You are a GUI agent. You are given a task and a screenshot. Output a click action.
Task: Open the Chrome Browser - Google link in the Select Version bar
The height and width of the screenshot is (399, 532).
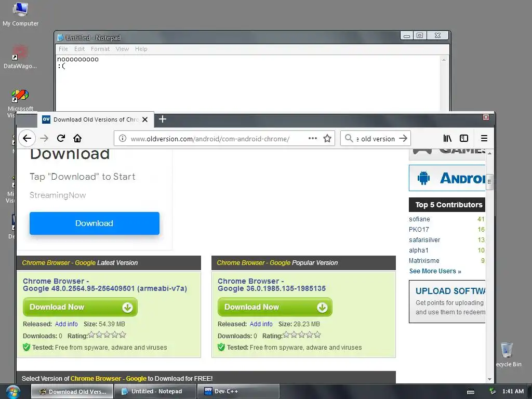(x=108, y=378)
